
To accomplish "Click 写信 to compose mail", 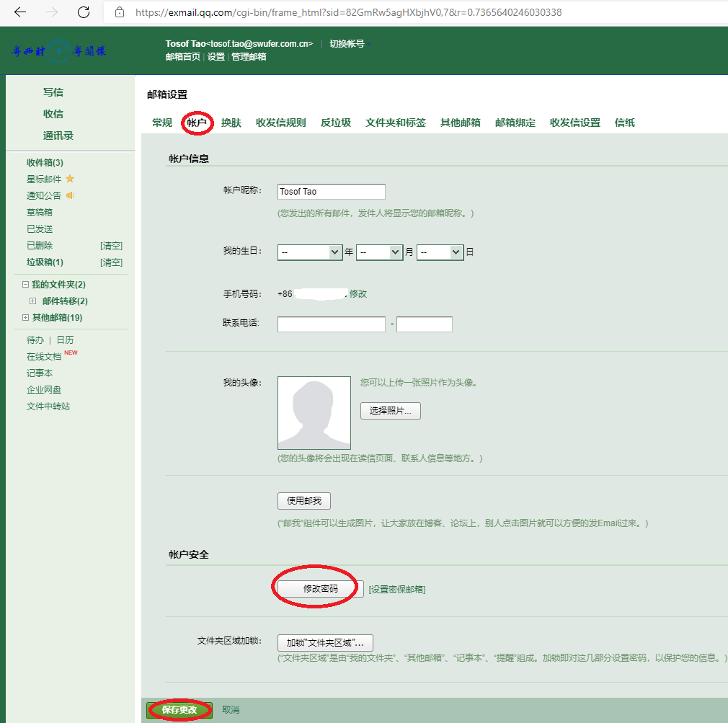I will (x=53, y=92).
